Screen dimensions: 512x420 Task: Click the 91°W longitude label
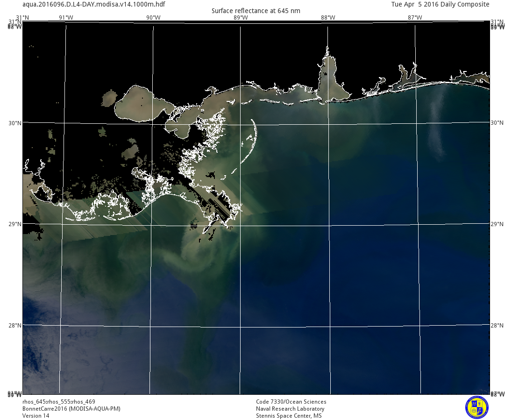[66, 18]
